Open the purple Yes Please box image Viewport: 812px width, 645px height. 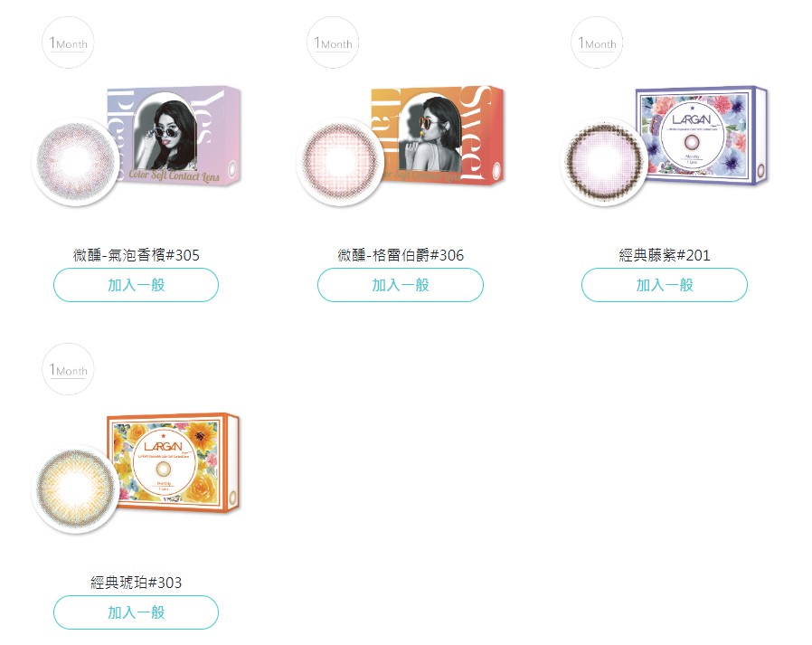174,136
